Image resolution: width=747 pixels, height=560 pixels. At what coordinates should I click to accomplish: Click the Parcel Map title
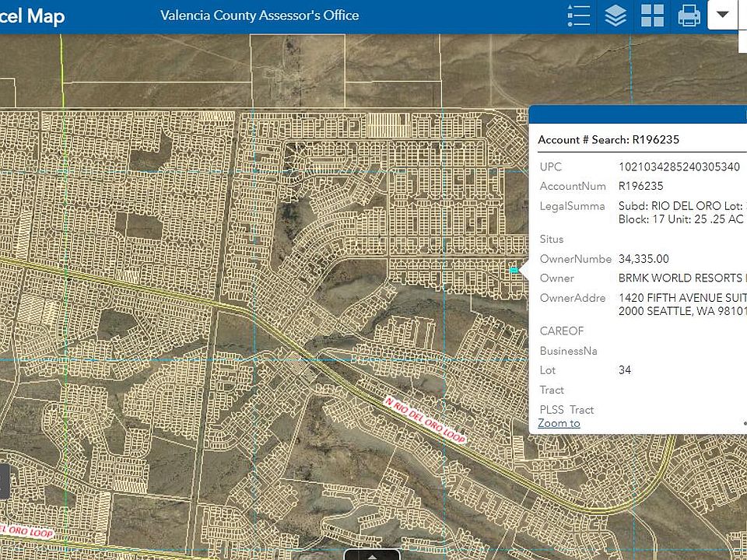pyautogui.click(x=33, y=16)
